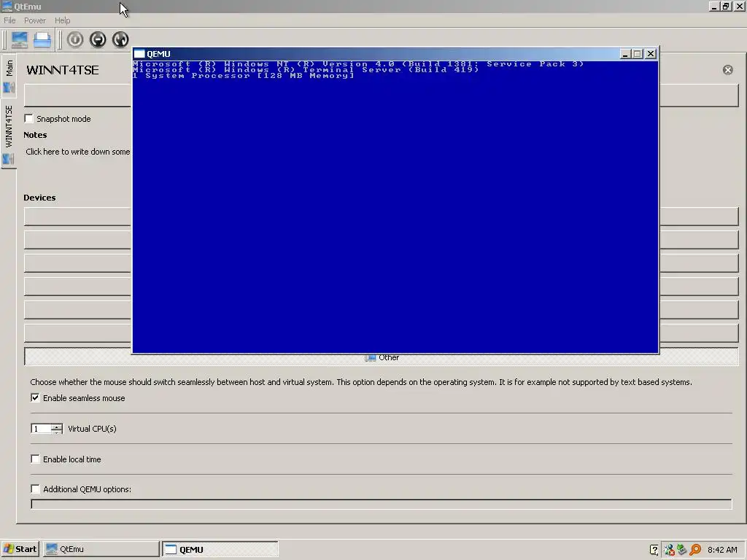The image size is (747, 560).
Task: Maximize the QEMU window
Action: point(638,54)
